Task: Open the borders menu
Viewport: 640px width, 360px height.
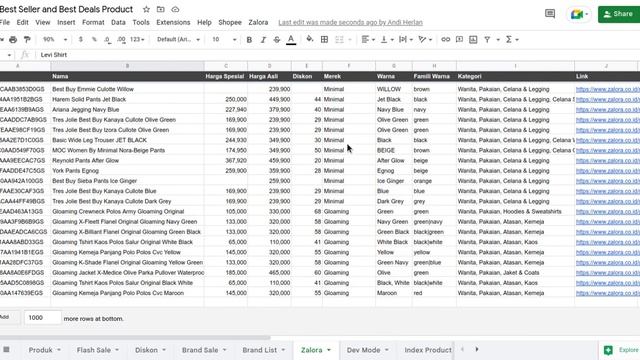Action: coord(324,40)
